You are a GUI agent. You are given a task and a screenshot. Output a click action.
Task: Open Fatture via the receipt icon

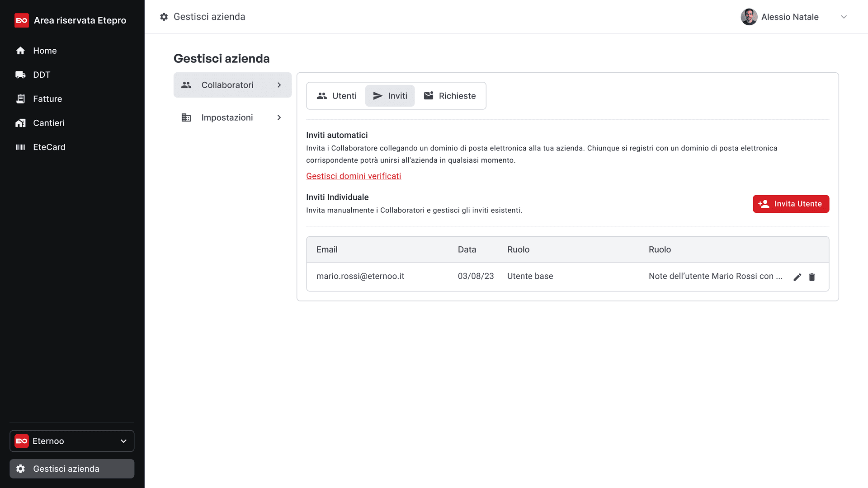pyautogui.click(x=20, y=99)
